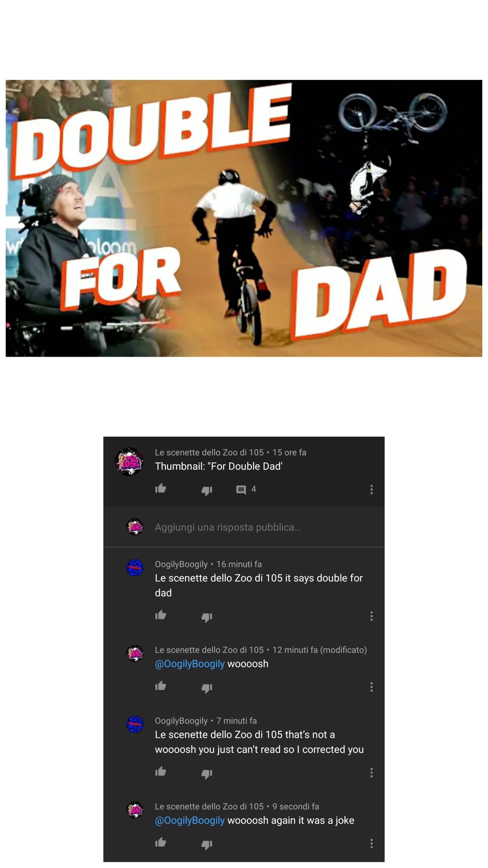488x868 pixels.
Task: Like the "For Double Dad" top comment
Action: pyautogui.click(x=160, y=488)
